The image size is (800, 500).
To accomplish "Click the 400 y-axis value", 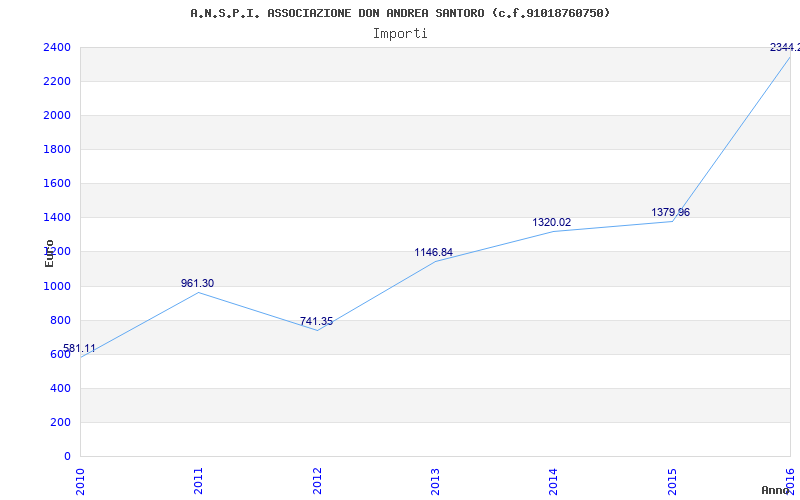I will (x=60, y=389).
